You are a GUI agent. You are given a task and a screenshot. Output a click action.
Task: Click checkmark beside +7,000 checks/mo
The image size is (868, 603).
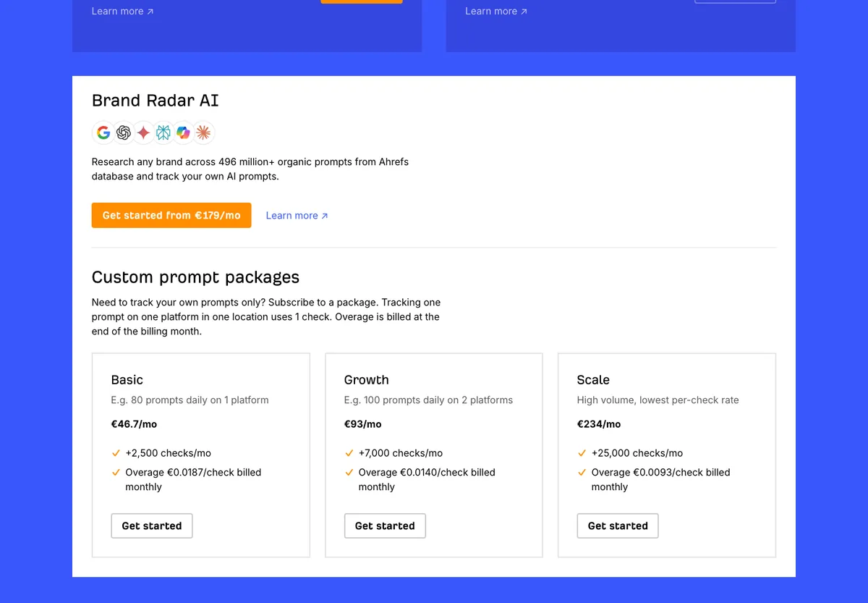point(349,453)
